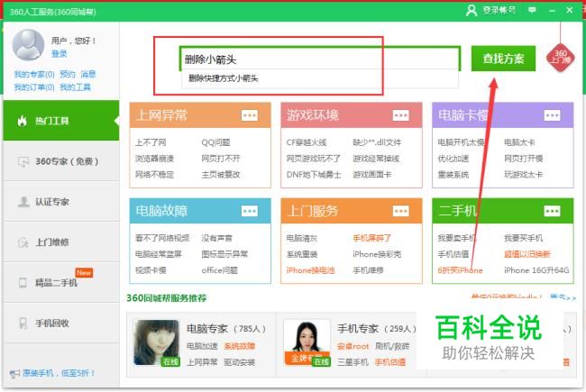The image size is (586, 392).
Task: Expand more options in 电脑卡慢 card
Action: (552, 115)
